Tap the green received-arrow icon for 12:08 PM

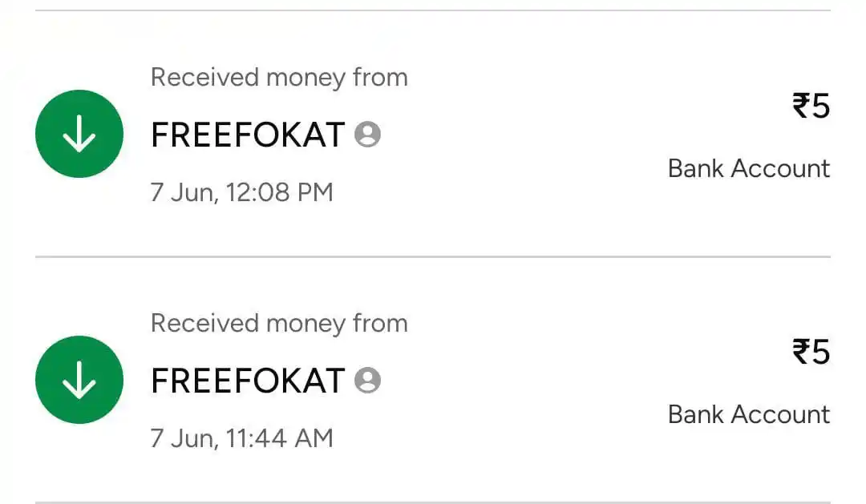tap(79, 134)
